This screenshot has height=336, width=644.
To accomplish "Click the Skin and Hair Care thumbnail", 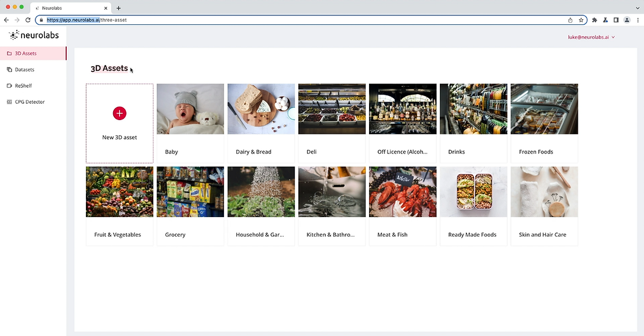I will tap(544, 192).
